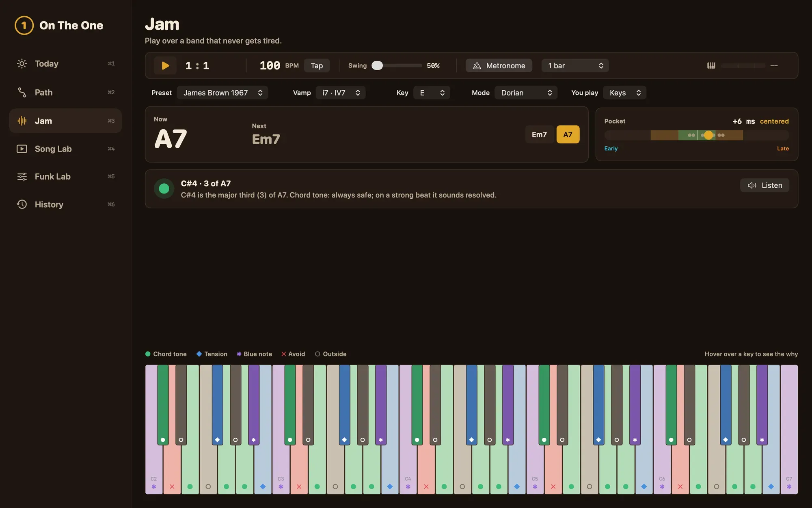This screenshot has width=812, height=508.
Task: Click the C4 white piano key
Action: point(408,467)
